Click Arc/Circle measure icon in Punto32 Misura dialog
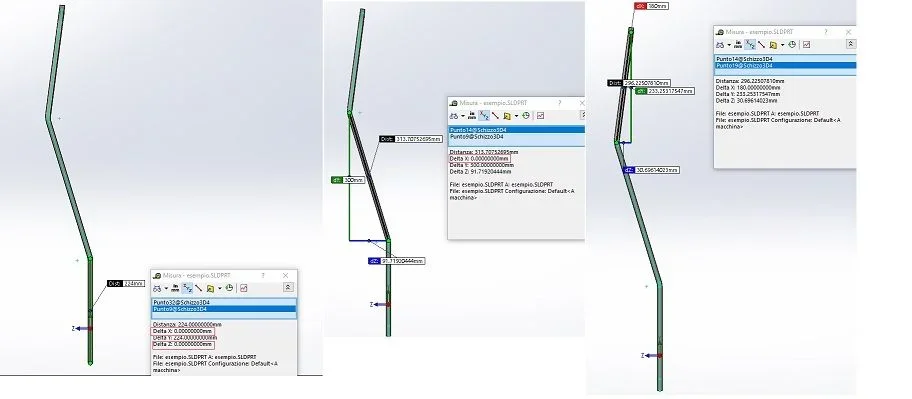This screenshot has height=399, width=912. 157,288
